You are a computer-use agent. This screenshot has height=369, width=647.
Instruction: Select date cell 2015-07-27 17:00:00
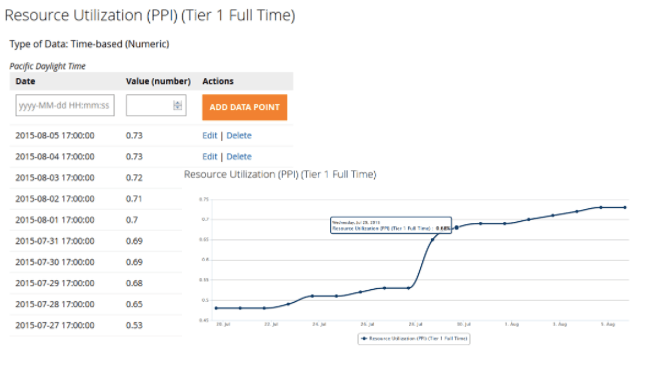55,325
